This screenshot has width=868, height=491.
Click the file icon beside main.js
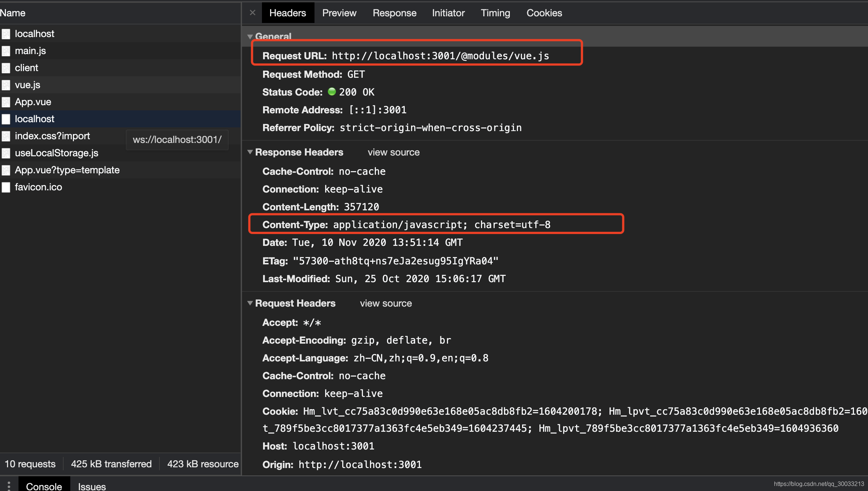pyautogui.click(x=6, y=51)
